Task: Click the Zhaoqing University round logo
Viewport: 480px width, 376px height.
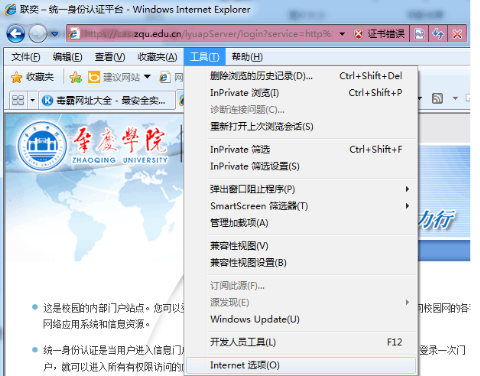Action: point(42,146)
